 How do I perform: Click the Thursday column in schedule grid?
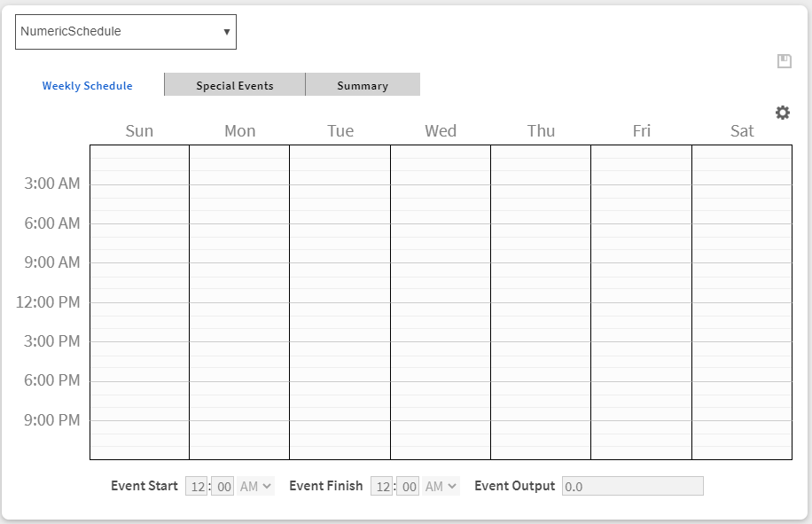coord(541,301)
